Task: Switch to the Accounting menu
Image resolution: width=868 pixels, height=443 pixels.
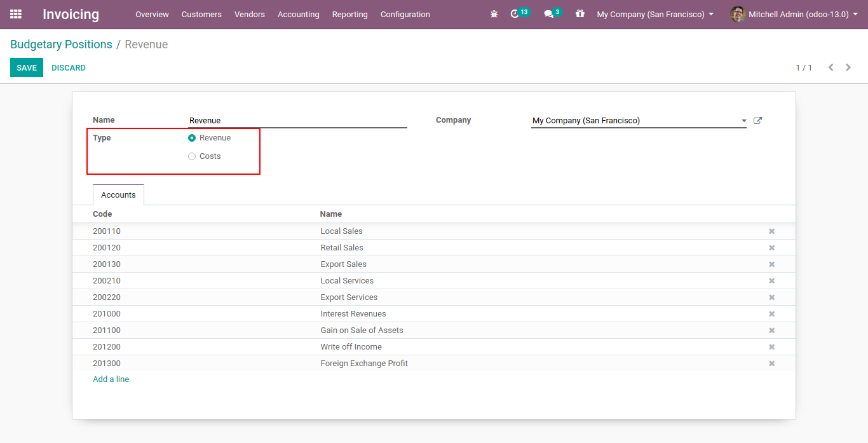Action: tap(298, 14)
